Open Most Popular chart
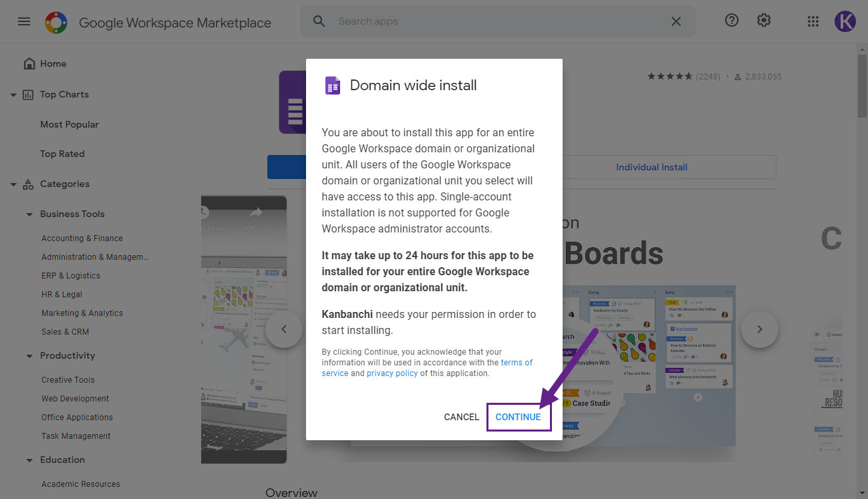The width and height of the screenshot is (868, 499). click(69, 124)
